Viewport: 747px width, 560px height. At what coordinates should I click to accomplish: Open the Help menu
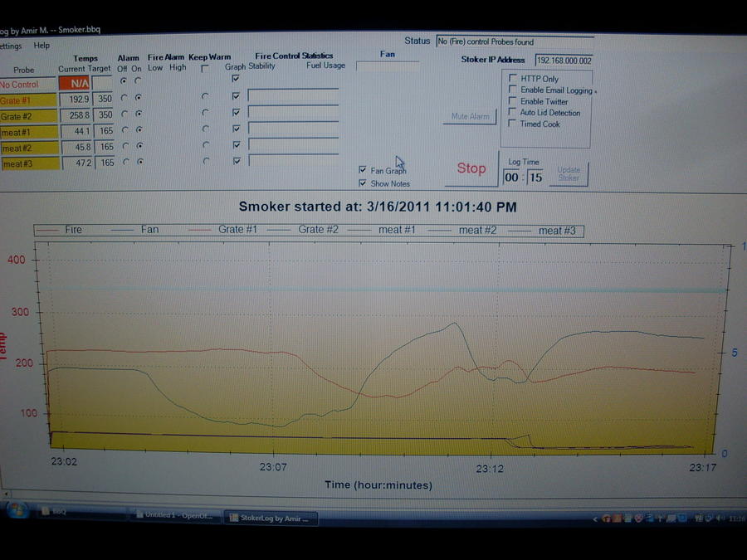(41, 46)
